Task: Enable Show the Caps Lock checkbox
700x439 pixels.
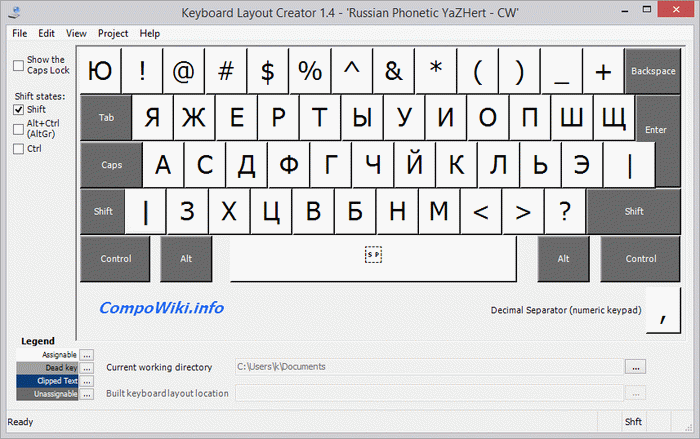Action: (x=19, y=66)
